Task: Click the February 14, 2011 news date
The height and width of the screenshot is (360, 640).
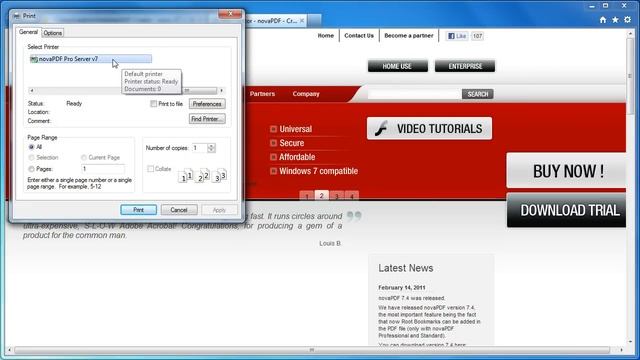Action: point(402,287)
